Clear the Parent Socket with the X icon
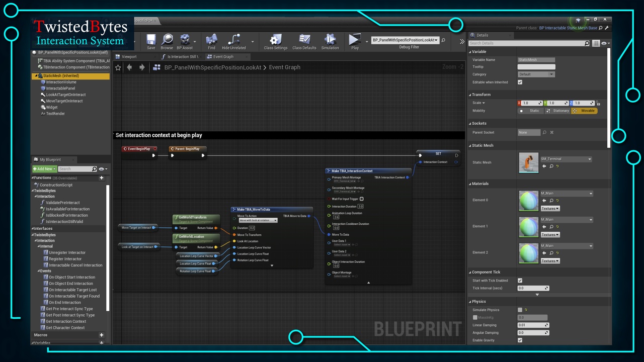The width and height of the screenshot is (644, 362). 552,132
